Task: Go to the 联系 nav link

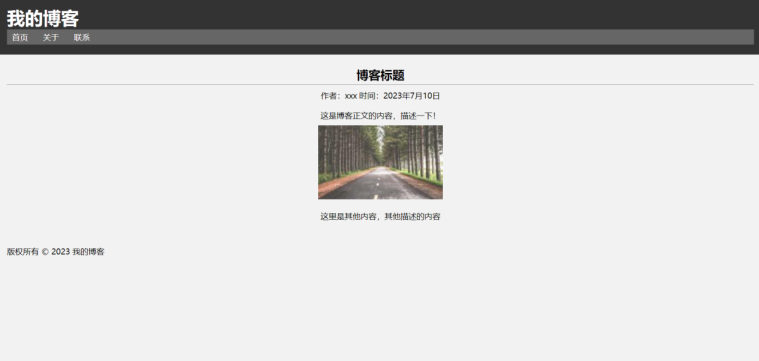Action: [82, 38]
